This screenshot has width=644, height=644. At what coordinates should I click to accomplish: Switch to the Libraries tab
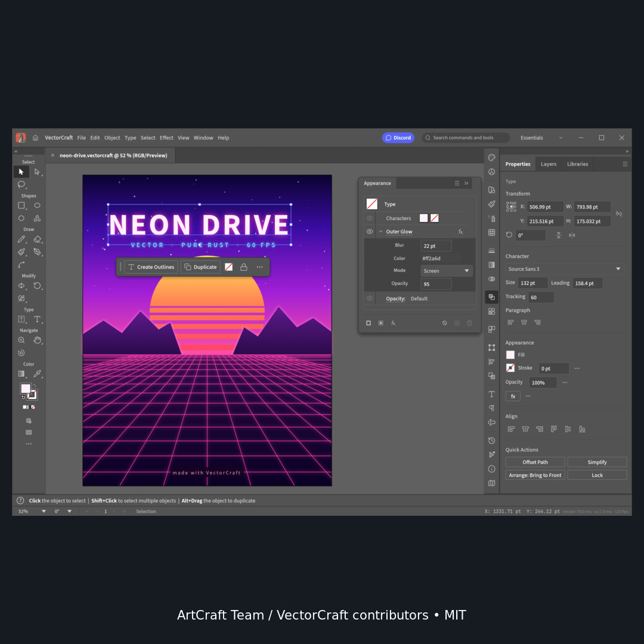[x=577, y=165]
